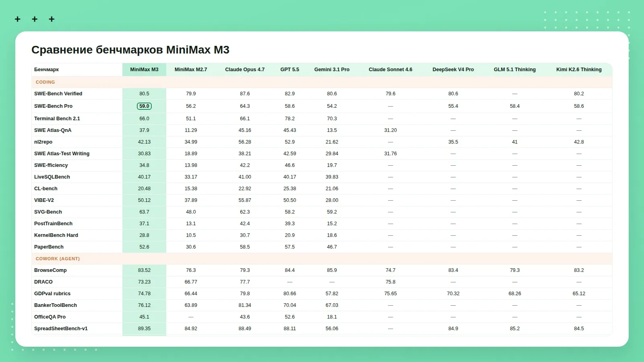
Task: Click the MiniMax M3 column header
Action: pos(144,70)
